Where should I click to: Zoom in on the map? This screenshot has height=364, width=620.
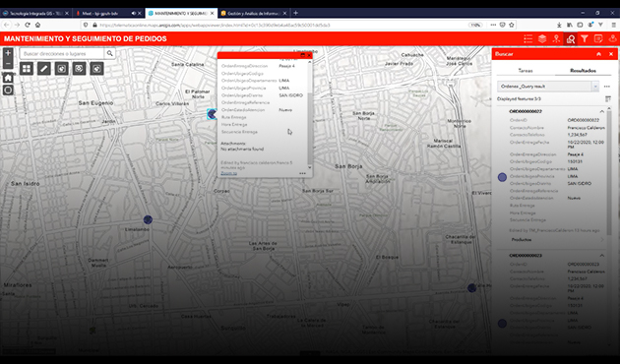[8, 53]
